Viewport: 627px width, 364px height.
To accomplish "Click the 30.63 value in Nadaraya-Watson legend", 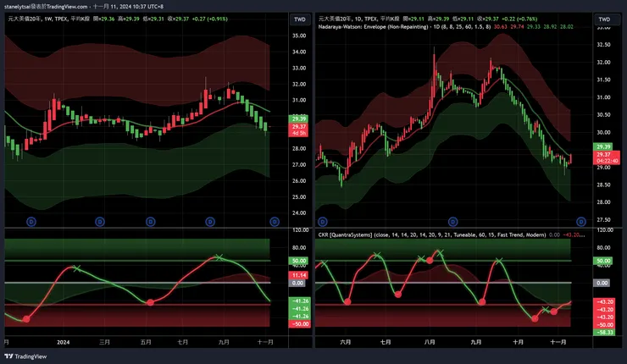I will pyautogui.click(x=500, y=27).
